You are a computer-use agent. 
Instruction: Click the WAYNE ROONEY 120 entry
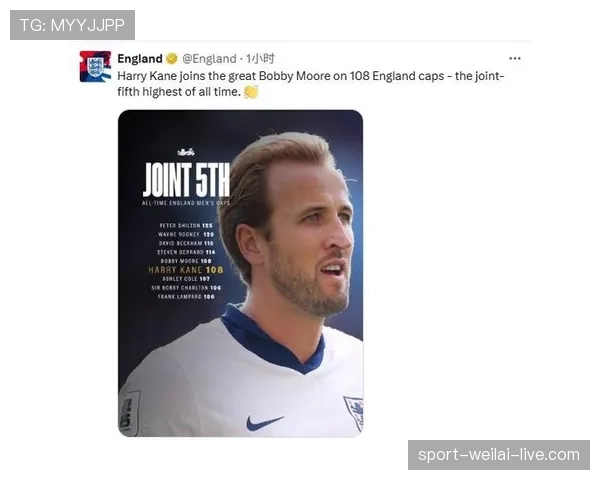186,234
